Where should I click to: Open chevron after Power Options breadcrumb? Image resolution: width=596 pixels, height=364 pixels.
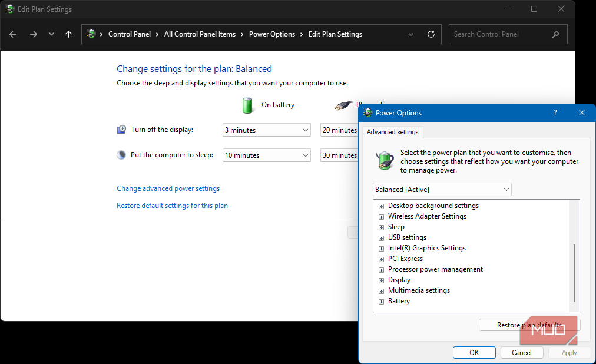click(302, 34)
